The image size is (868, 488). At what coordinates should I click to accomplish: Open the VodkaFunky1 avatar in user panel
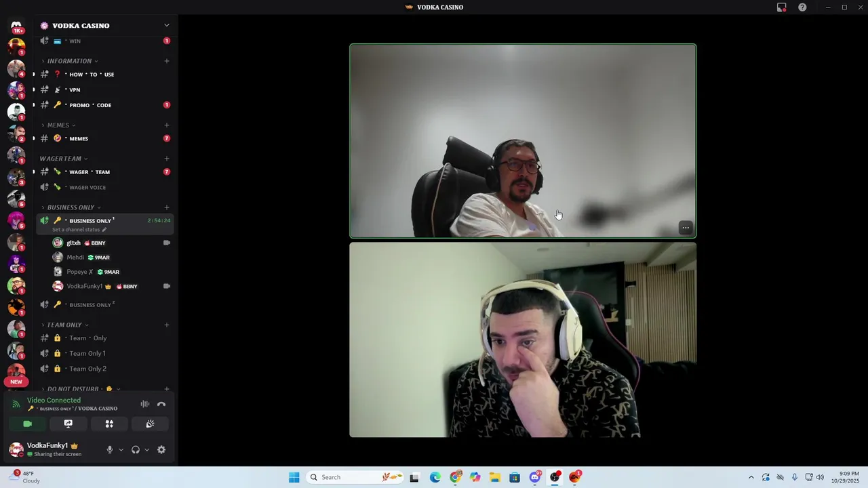16,449
